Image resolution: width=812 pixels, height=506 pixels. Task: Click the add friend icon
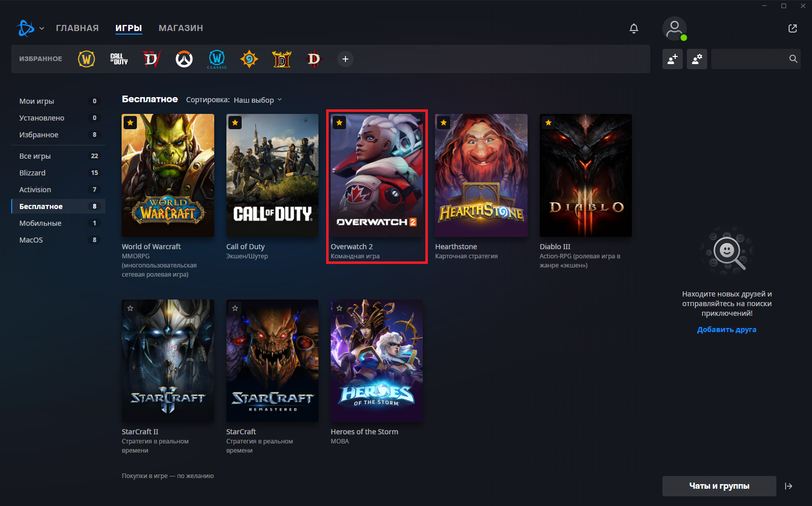coord(672,59)
